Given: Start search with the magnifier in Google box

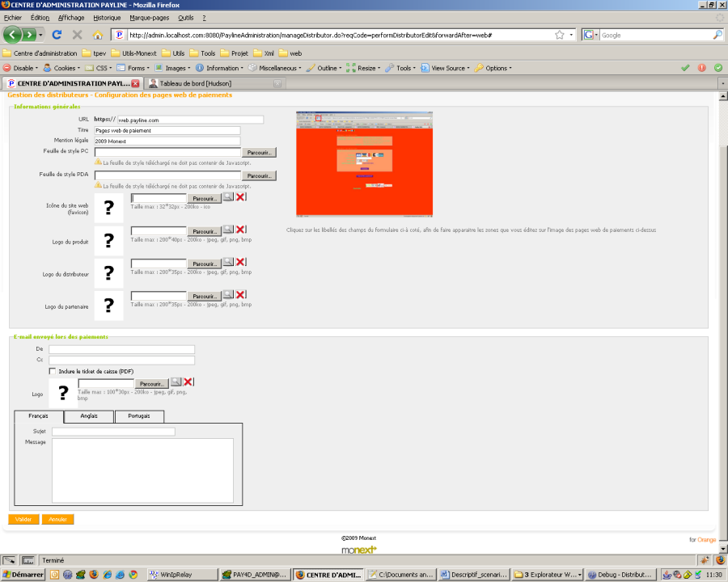Looking at the screenshot, I should click(x=717, y=35).
